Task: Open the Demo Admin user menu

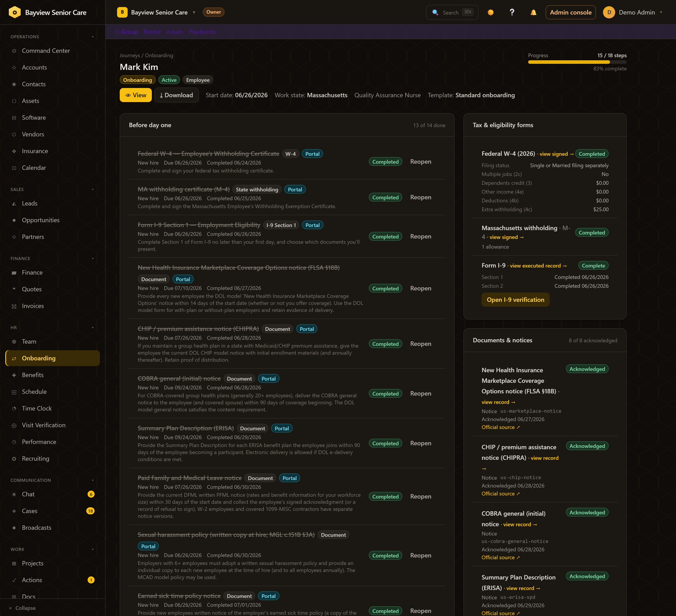Action: tap(633, 12)
